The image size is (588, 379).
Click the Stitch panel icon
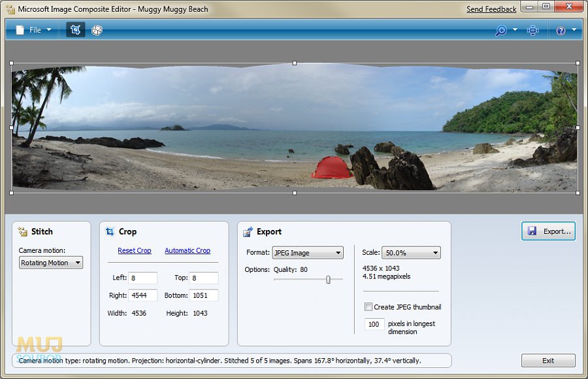pyautogui.click(x=23, y=232)
